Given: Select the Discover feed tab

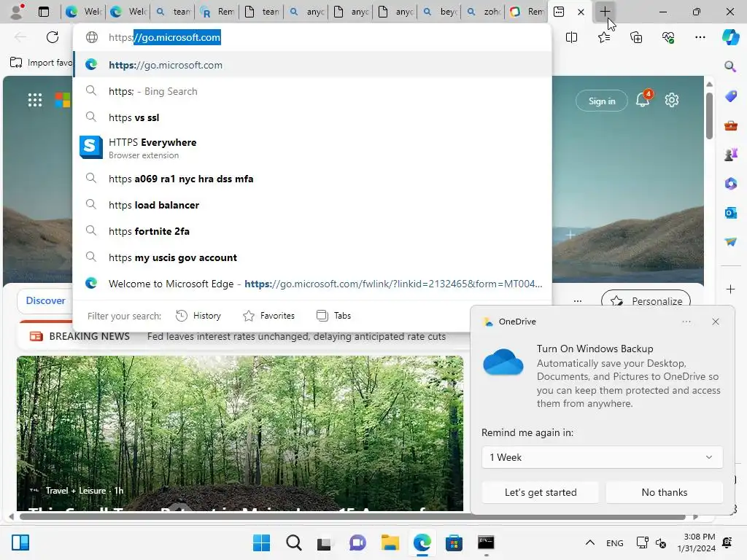Looking at the screenshot, I should 45,300.
